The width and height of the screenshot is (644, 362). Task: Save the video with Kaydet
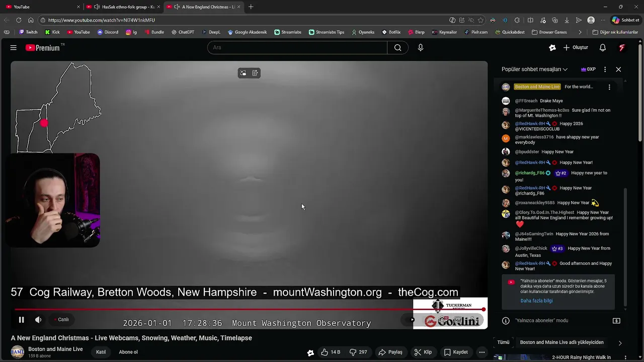click(456, 352)
